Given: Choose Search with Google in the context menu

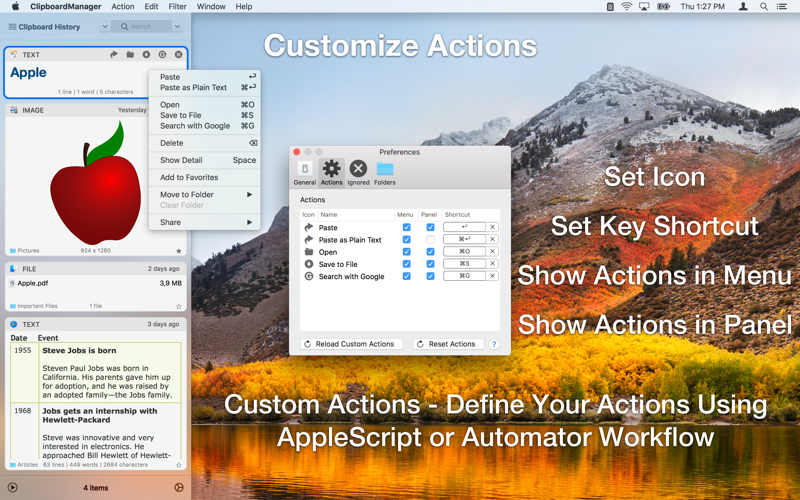Looking at the screenshot, I should point(205,126).
